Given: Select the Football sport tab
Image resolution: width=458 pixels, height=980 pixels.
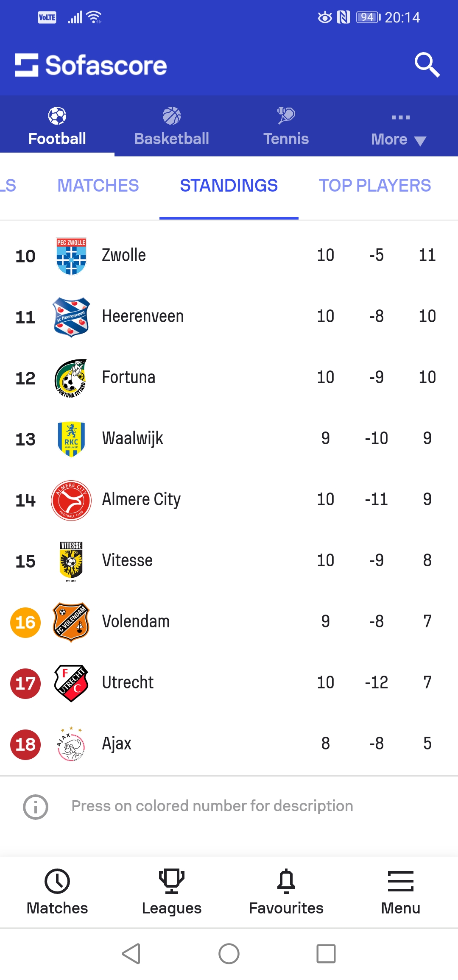Looking at the screenshot, I should click(57, 127).
